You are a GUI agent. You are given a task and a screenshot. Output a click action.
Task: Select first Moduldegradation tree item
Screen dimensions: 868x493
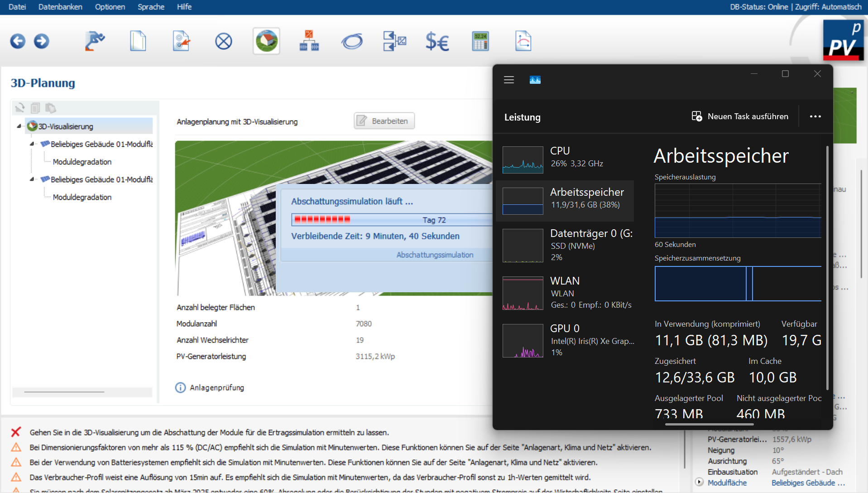click(x=82, y=162)
